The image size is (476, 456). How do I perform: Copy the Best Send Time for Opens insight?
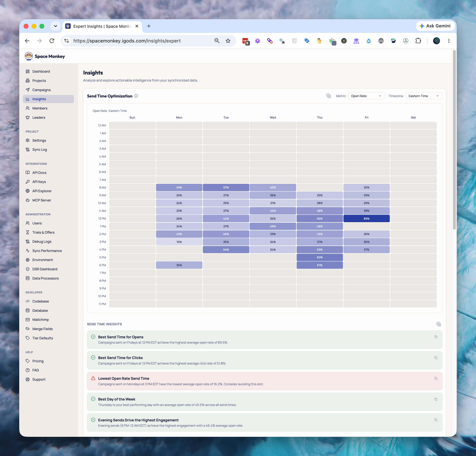point(436,337)
